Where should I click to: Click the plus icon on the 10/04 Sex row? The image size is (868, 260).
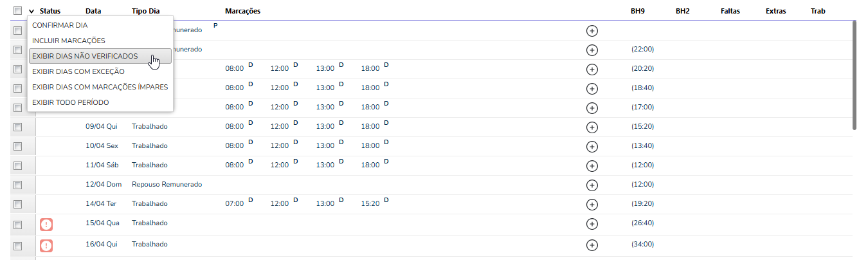(592, 146)
